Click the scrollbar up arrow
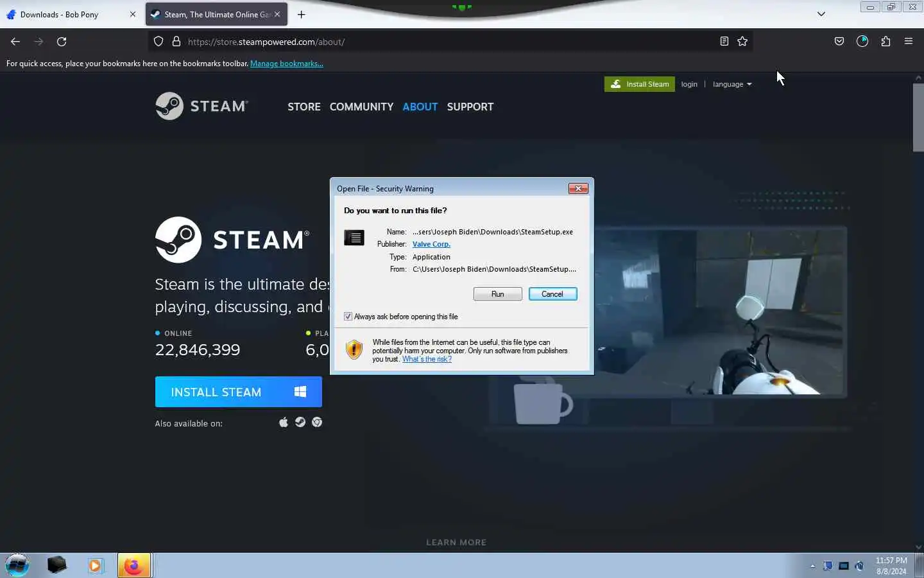This screenshot has width=924, height=578. pos(918,78)
